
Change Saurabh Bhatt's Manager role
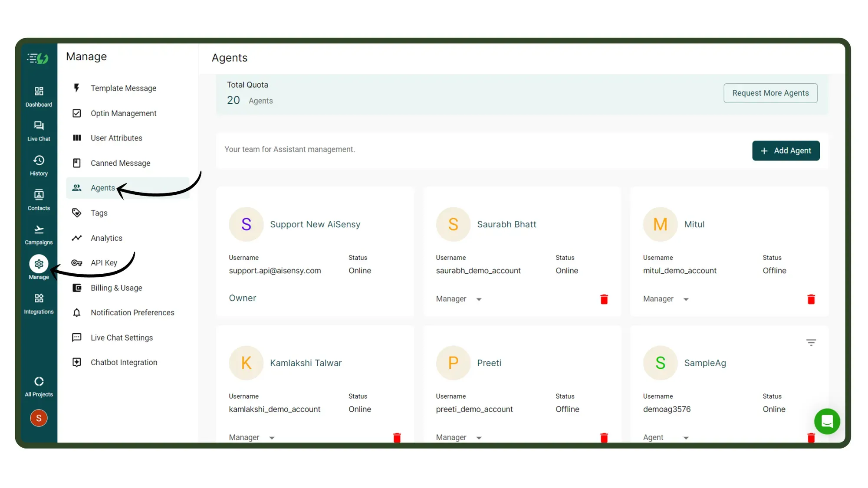click(458, 299)
